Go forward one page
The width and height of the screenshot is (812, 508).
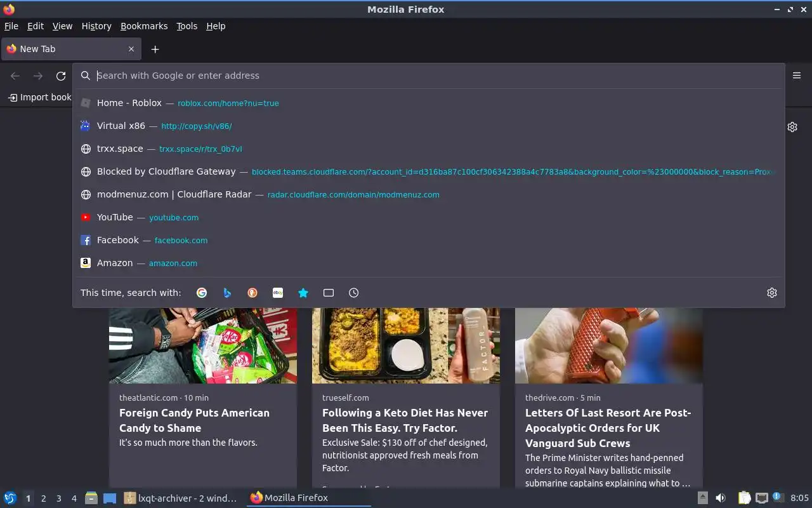coord(38,76)
